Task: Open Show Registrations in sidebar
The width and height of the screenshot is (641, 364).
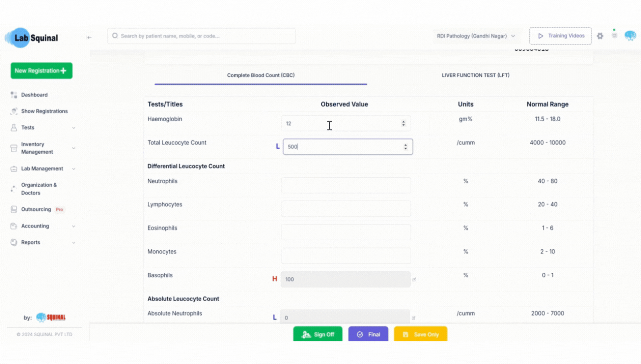Action: (x=44, y=111)
